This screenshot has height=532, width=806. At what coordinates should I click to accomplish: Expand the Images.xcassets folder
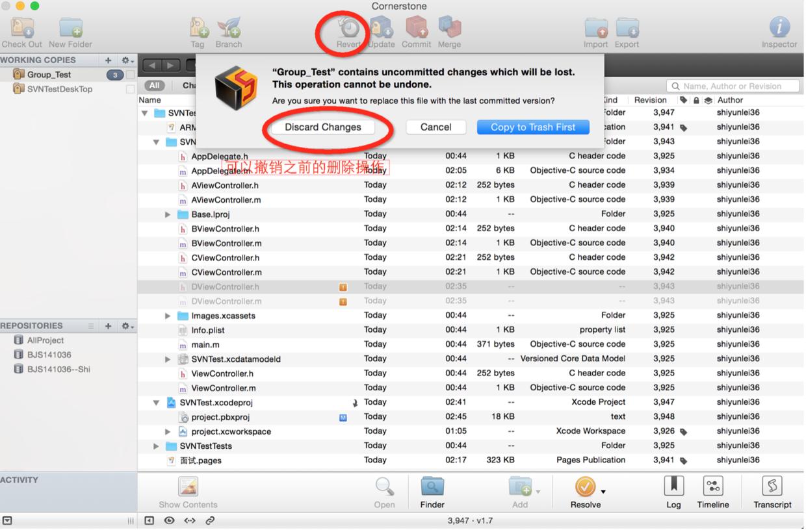(168, 316)
